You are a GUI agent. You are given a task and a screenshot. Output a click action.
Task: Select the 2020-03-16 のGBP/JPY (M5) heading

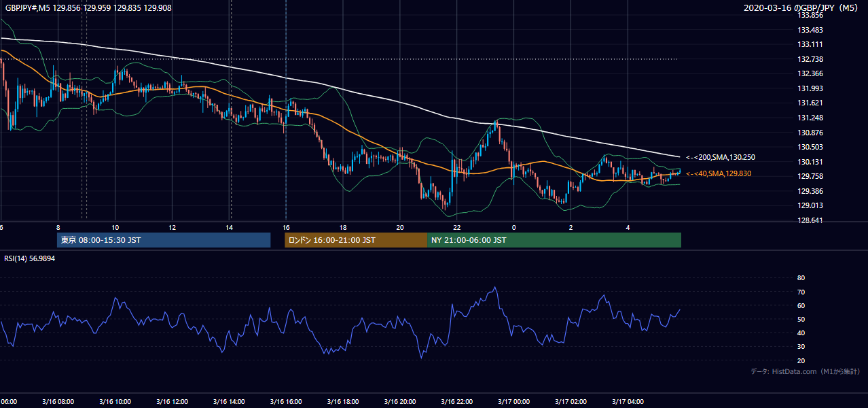pyautogui.click(x=802, y=8)
